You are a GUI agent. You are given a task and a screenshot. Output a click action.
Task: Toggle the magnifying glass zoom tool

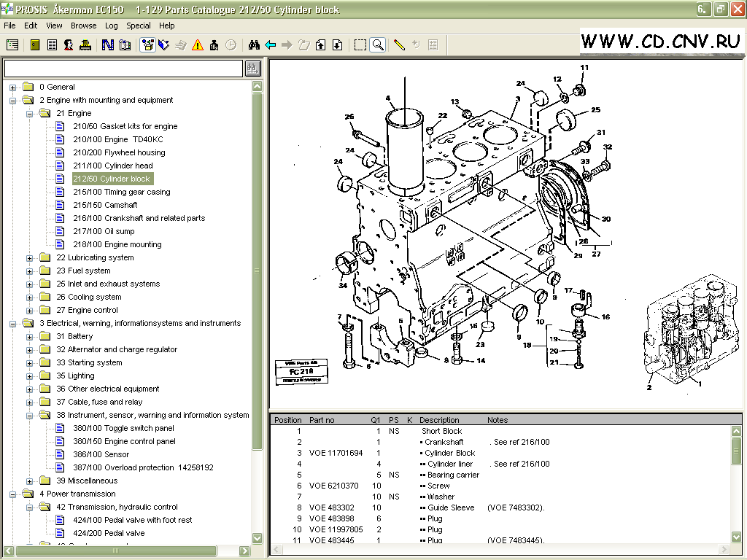click(x=378, y=45)
